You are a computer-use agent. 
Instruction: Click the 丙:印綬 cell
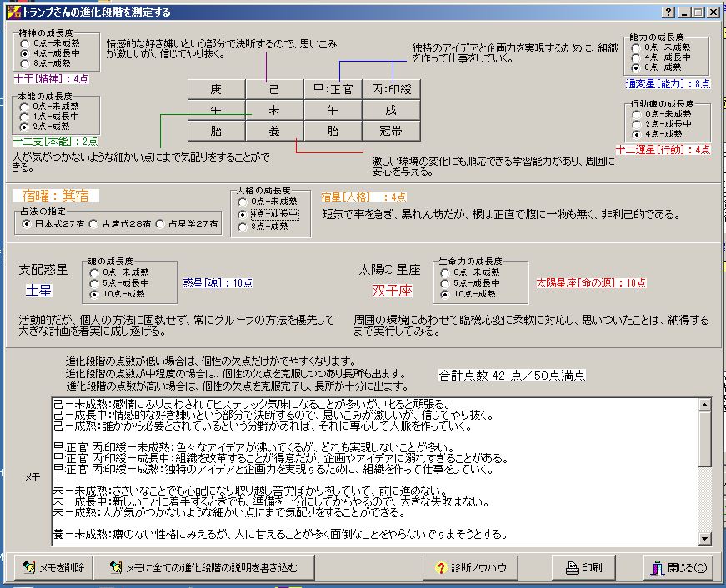coord(391,89)
